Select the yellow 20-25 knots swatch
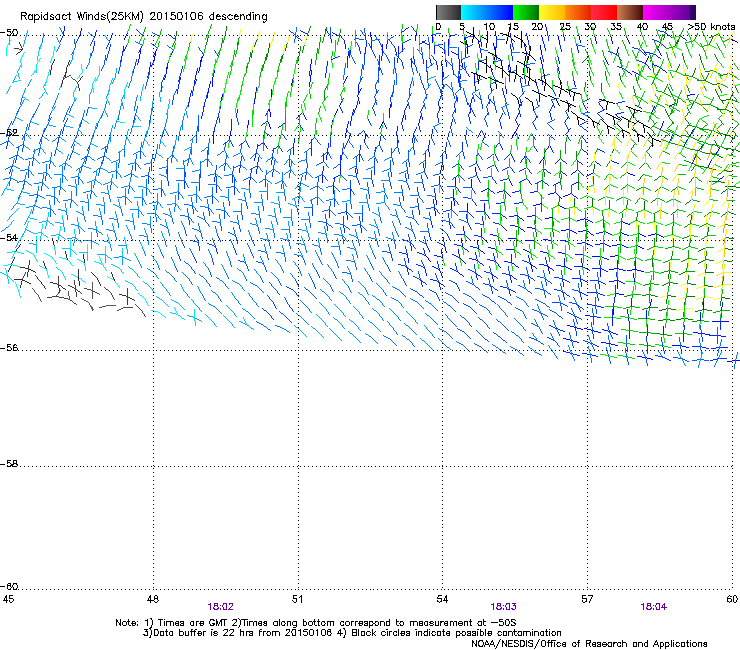This screenshot has height=650, width=740. coord(552,12)
